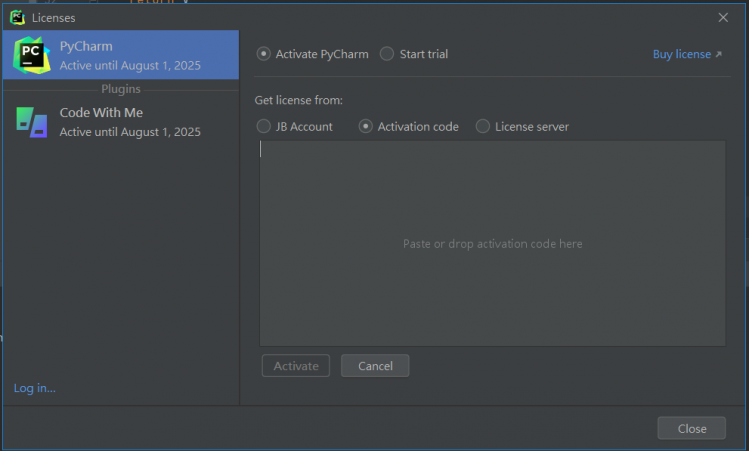Click the Licenses title bar text
This screenshot has width=749, height=451.
point(53,18)
